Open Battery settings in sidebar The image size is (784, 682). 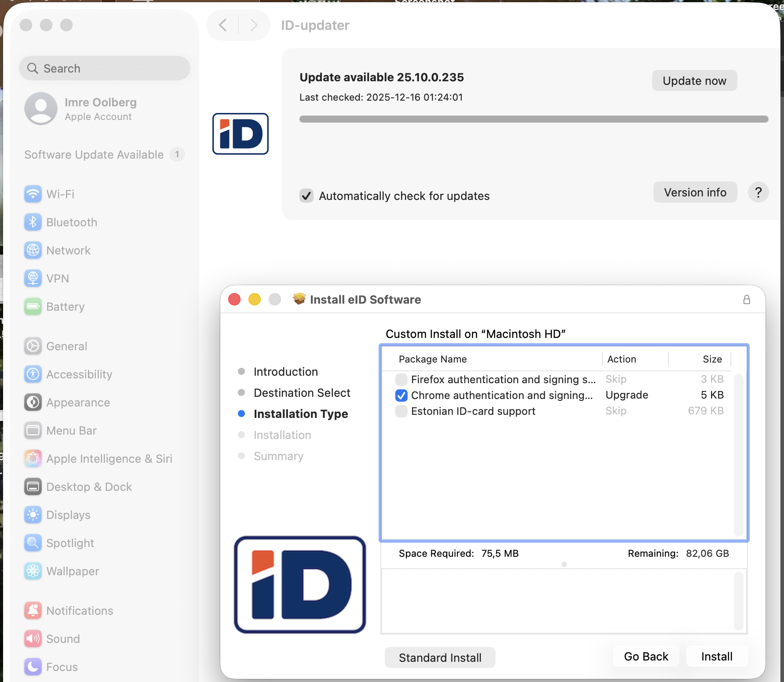click(65, 307)
